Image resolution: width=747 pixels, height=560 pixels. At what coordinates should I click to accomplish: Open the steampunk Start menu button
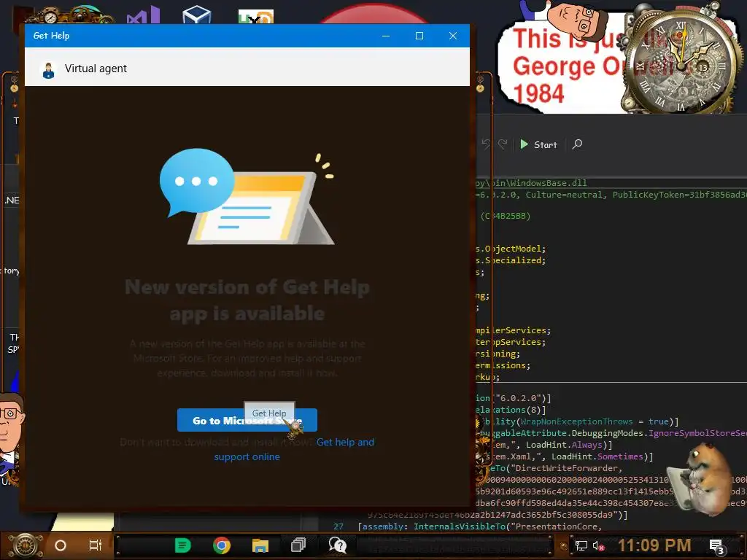point(26,545)
